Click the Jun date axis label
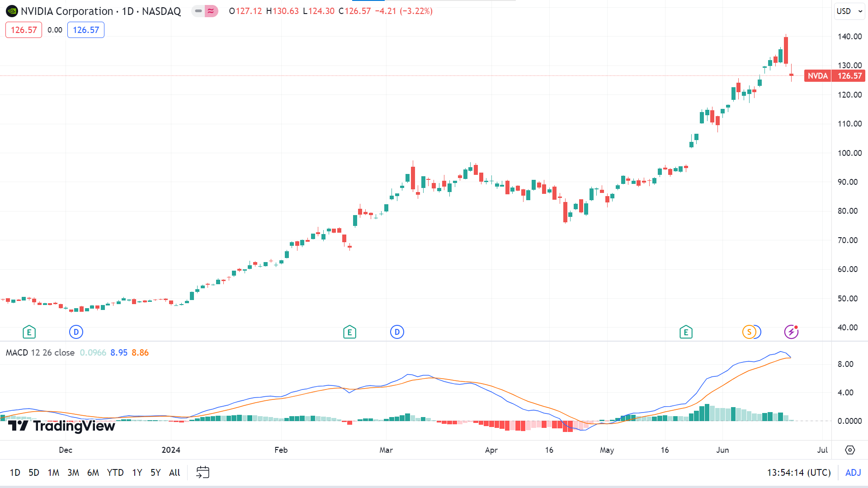Image resolution: width=868 pixels, height=488 pixels. [722, 450]
